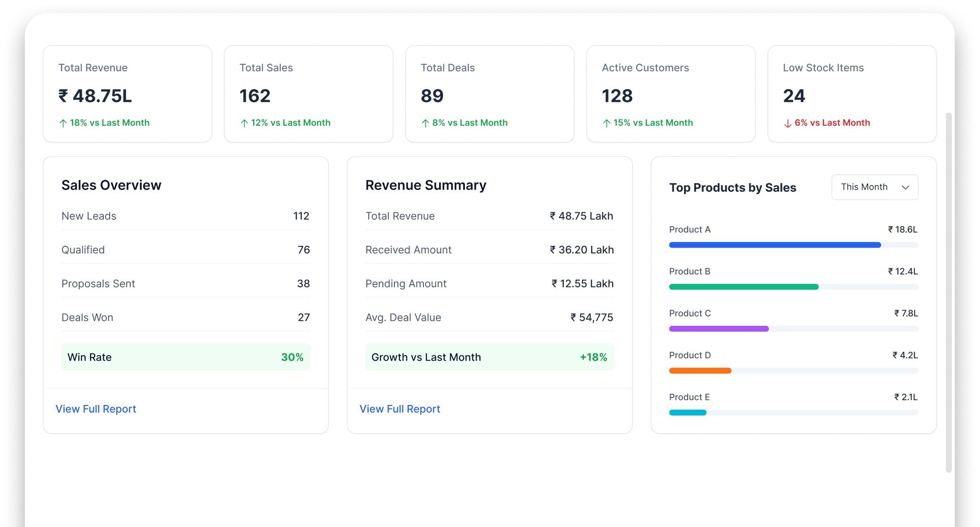This screenshot has width=980, height=527.
Task: Click the Revenue Summary heading
Action: 426,186
